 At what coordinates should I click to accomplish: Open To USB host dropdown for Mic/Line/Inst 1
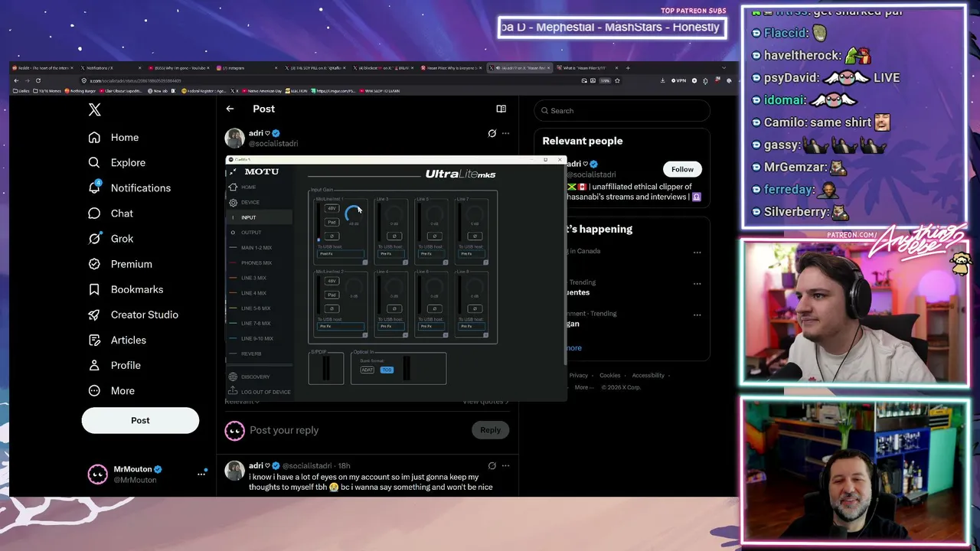tap(341, 254)
